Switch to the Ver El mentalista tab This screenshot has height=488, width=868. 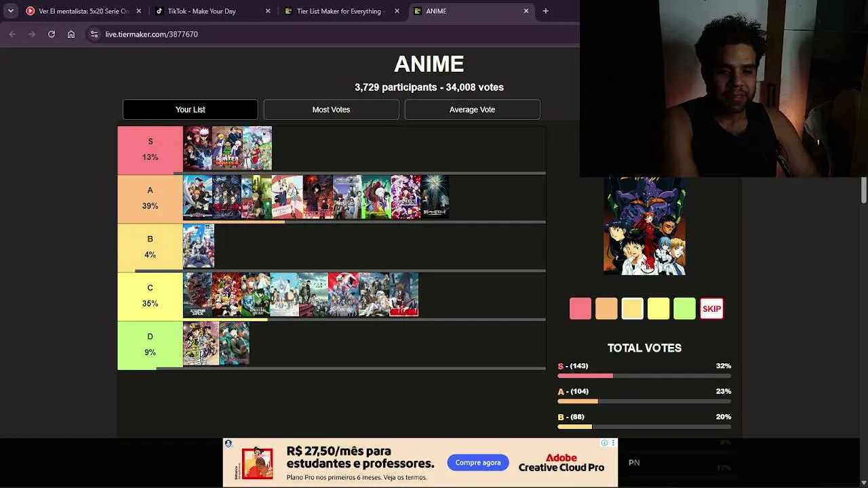pos(83,11)
